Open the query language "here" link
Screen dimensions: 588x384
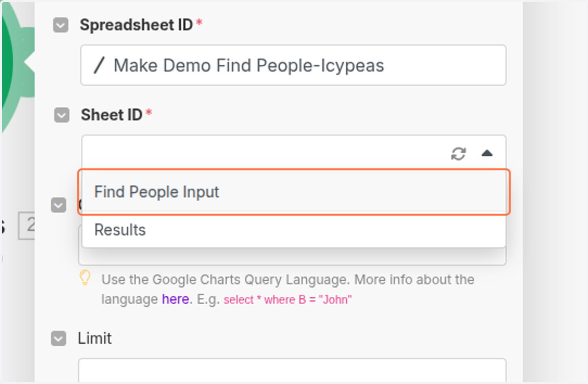tap(175, 299)
